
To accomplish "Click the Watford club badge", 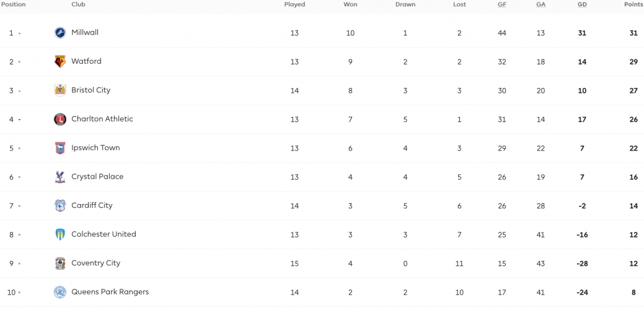I will [60, 61].
